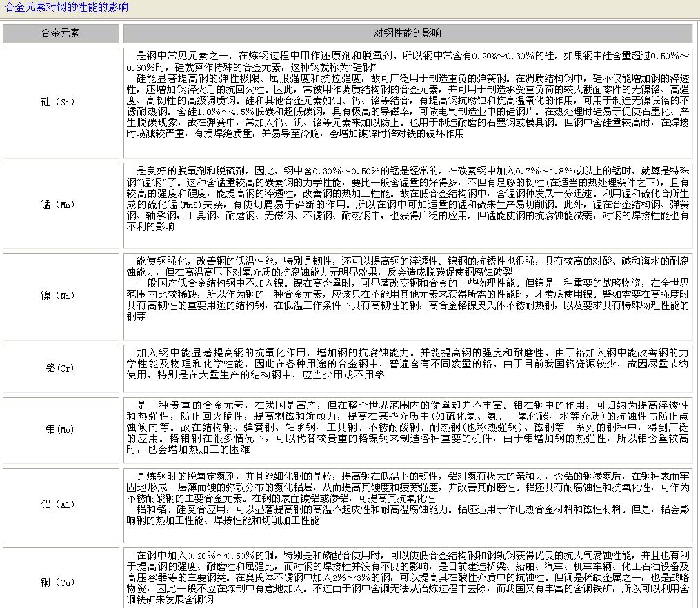
Task: Click the 对钢性能的影响 column header
Action: 408,33
